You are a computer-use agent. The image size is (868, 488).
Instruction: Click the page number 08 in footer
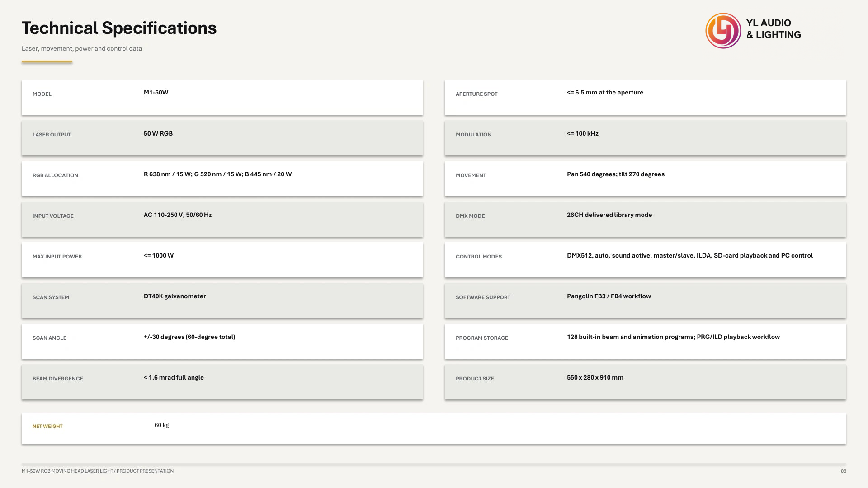click(x=843, y=471)
